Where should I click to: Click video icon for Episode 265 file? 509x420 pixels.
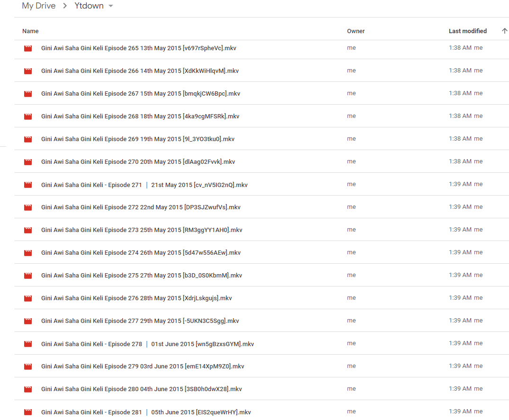[28, 48]
